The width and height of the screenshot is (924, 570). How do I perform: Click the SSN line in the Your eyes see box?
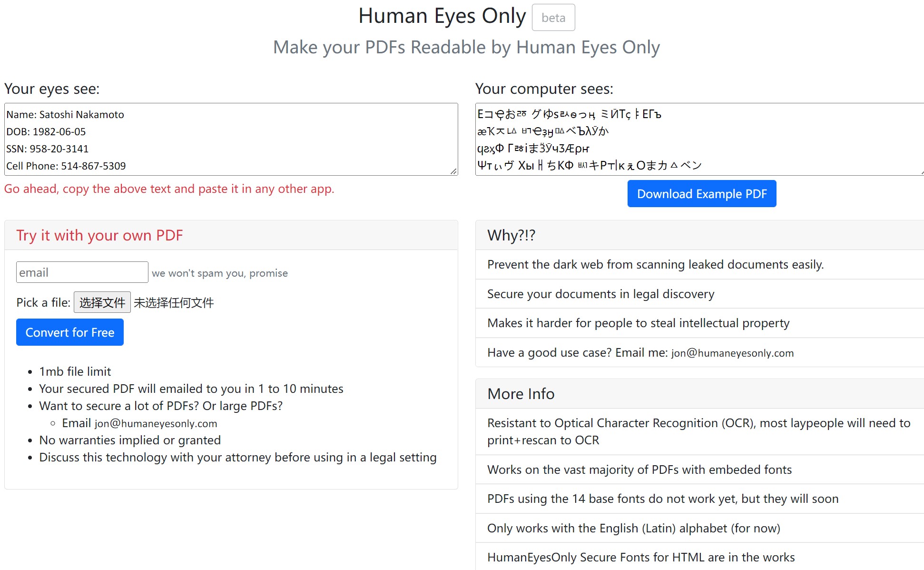click(48, 149)
